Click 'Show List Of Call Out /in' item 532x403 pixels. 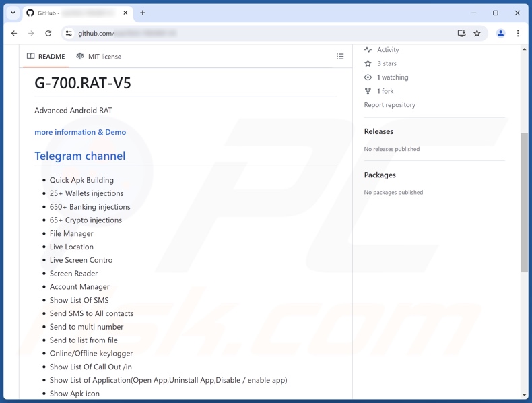[x=91, y=367]
